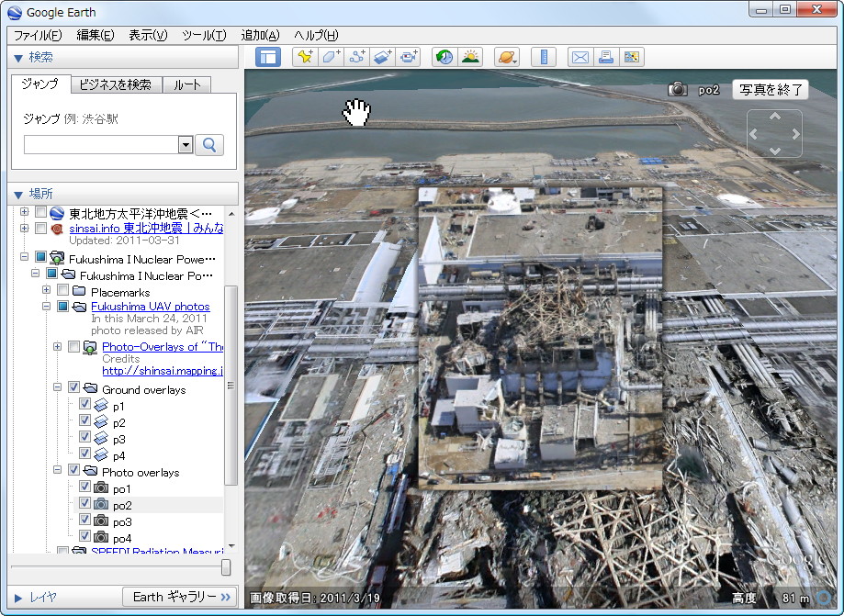844x616 pixels.
Task: Toggle the sunlight icon in toolbar
Action: (470, 57)
